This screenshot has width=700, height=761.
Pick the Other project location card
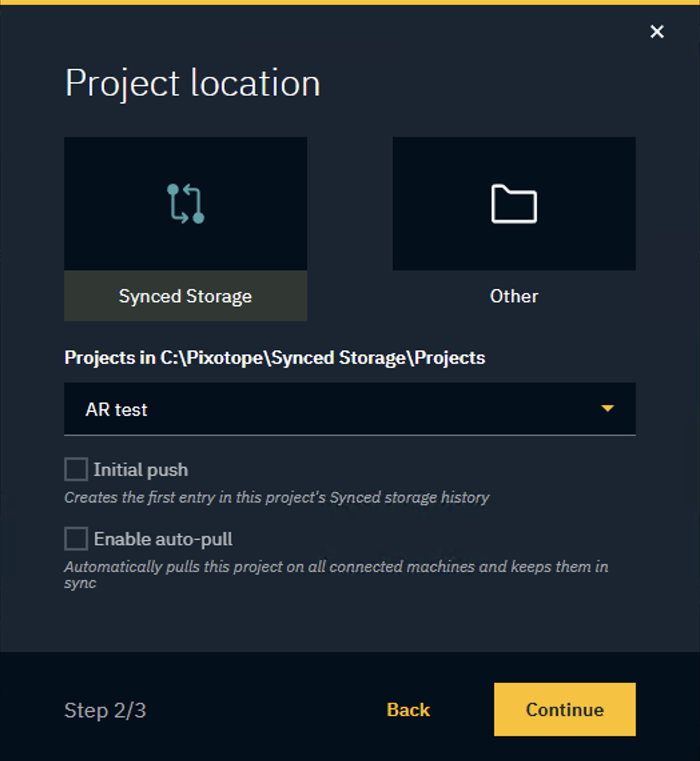click(514, 227)
